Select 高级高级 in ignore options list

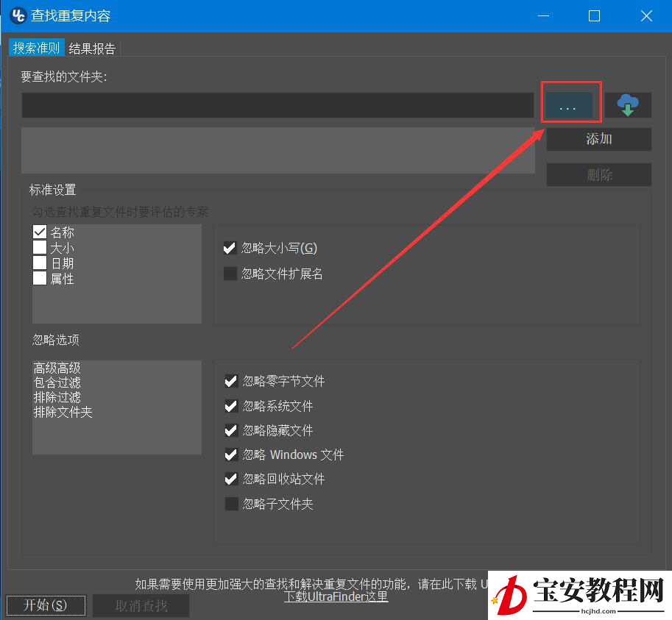(x=57, y=368)
